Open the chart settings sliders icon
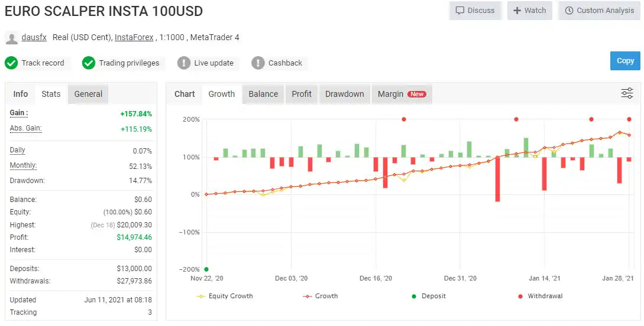644x326 pixels. pos(627,93)
